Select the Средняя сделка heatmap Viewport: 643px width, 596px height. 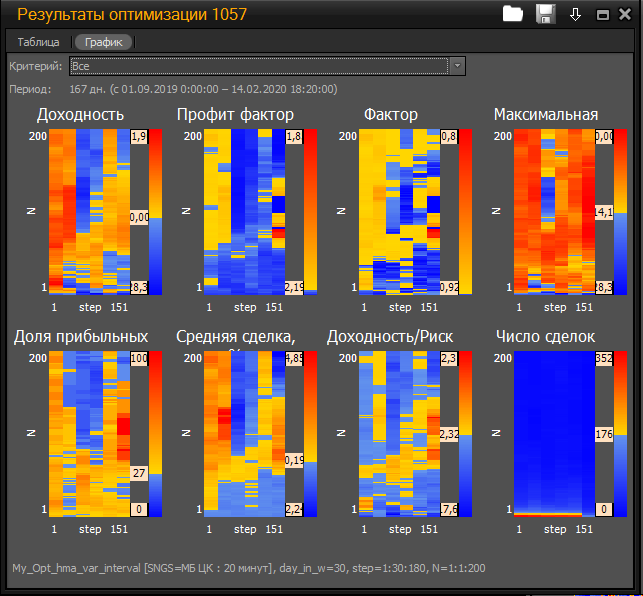pos(244,434)
